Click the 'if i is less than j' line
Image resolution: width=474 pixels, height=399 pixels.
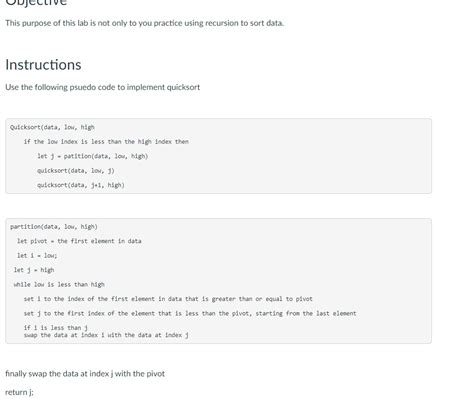pos(56,328)
